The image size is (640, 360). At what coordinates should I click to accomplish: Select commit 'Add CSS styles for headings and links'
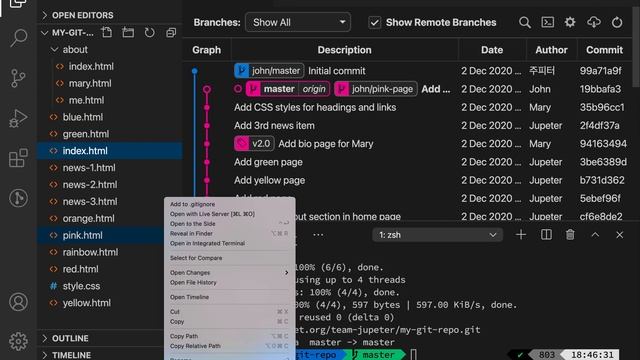click(315, 107)
